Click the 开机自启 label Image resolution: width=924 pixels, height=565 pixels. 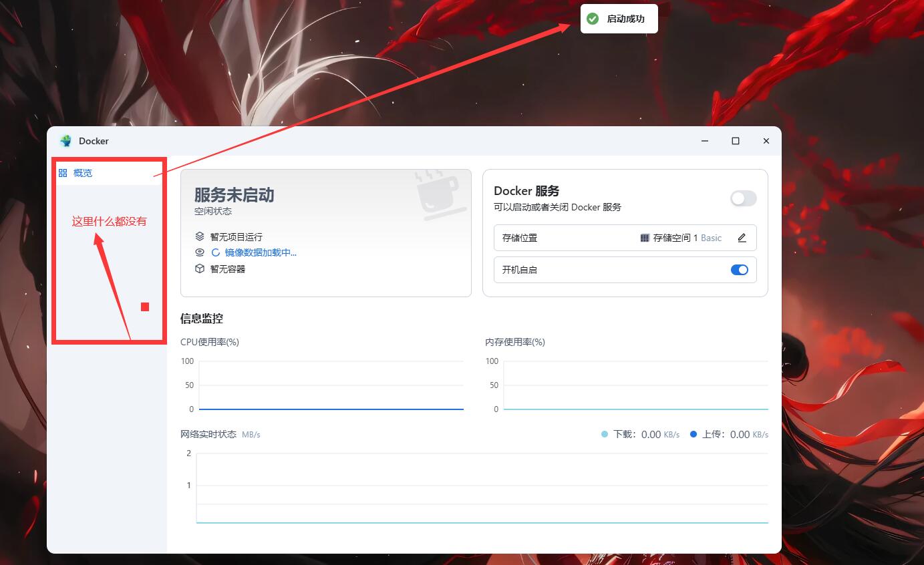pyautogui.click(x=520, y=270)
